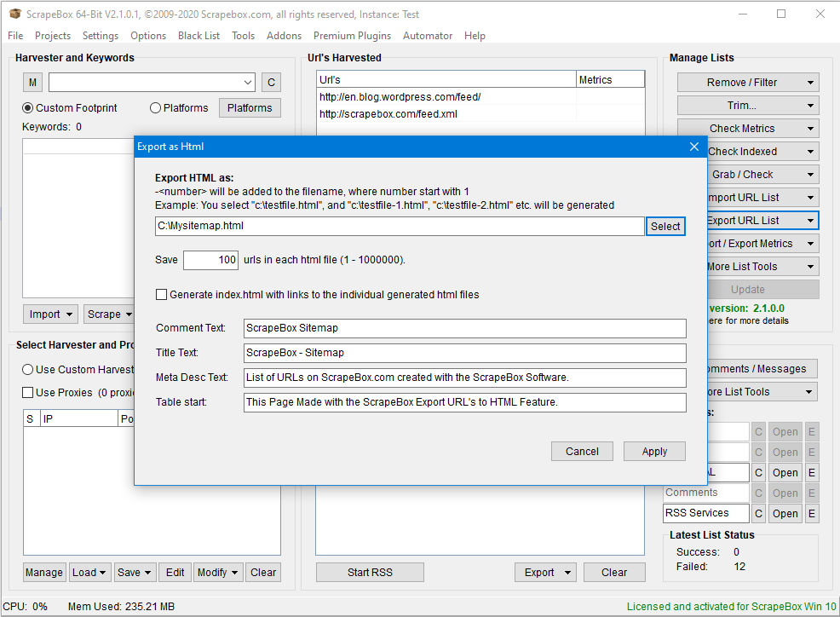Viewport: 840px width, 617px height.
Task: Open the Load proxies dropdown
Action: [90, 573]
